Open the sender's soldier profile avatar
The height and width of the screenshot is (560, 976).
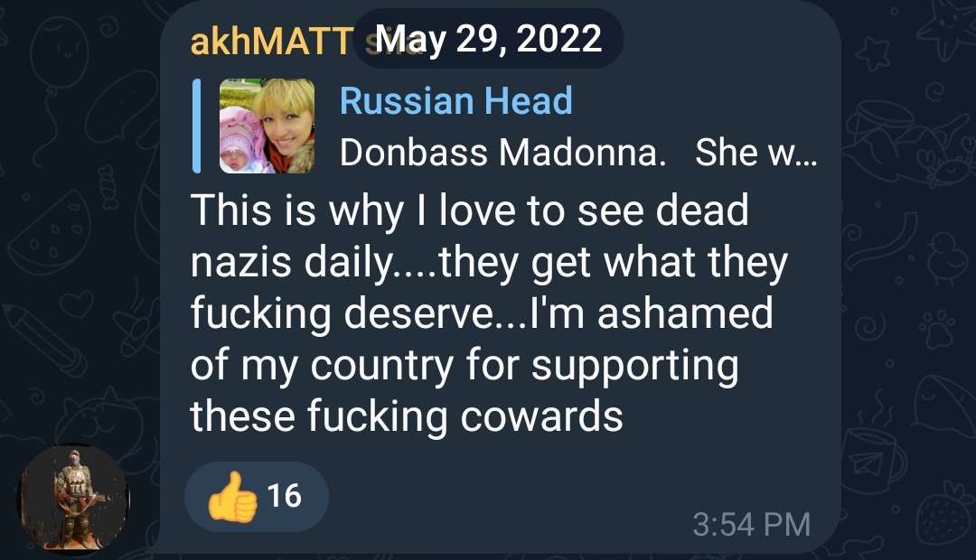[75, 498]
